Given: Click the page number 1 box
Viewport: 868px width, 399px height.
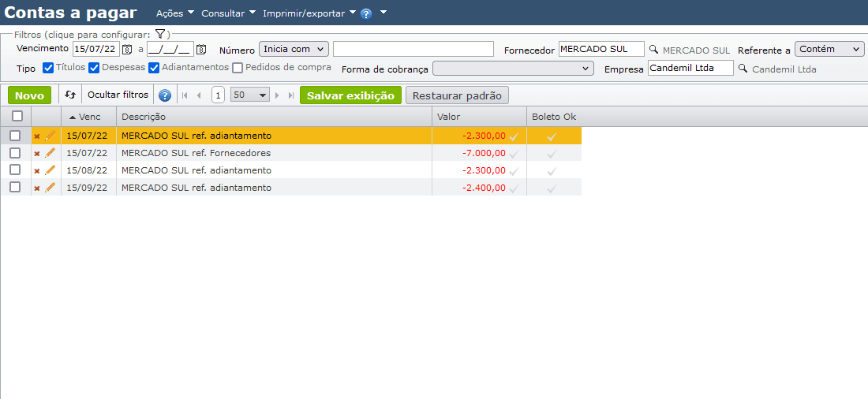Looking at the screenshot, I should click(218, 95).
